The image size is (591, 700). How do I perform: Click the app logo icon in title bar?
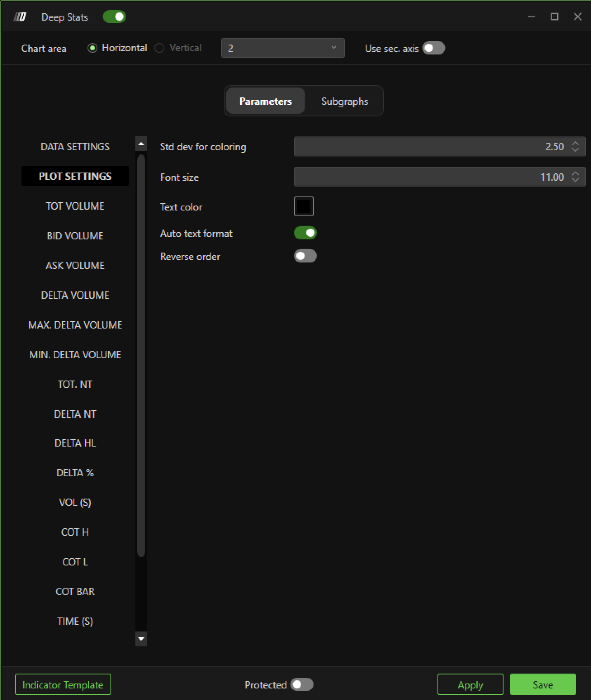click(20, 17)
